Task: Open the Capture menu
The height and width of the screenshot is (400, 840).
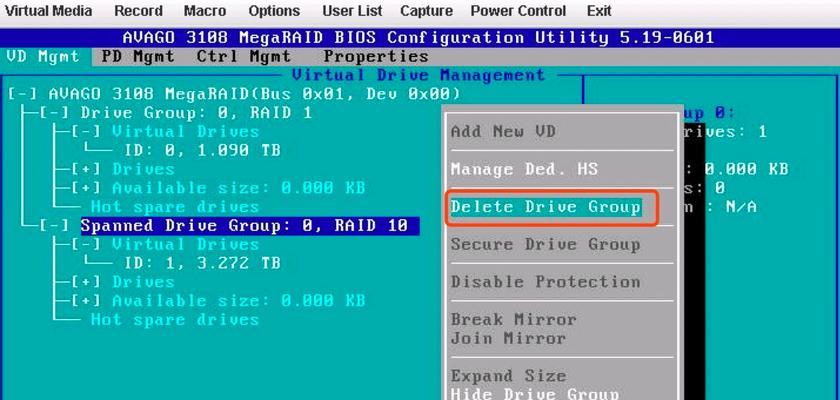Action: coord(426,11)
